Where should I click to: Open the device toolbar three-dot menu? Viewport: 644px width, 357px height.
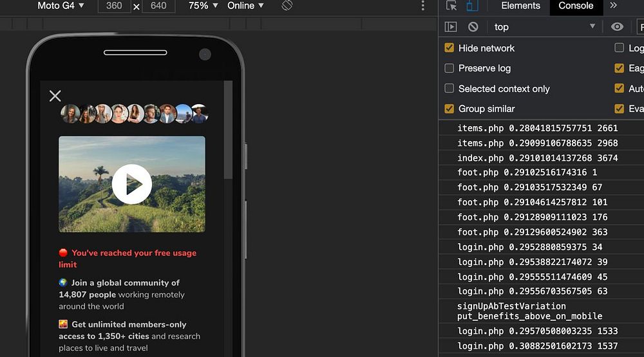(423, 6)
